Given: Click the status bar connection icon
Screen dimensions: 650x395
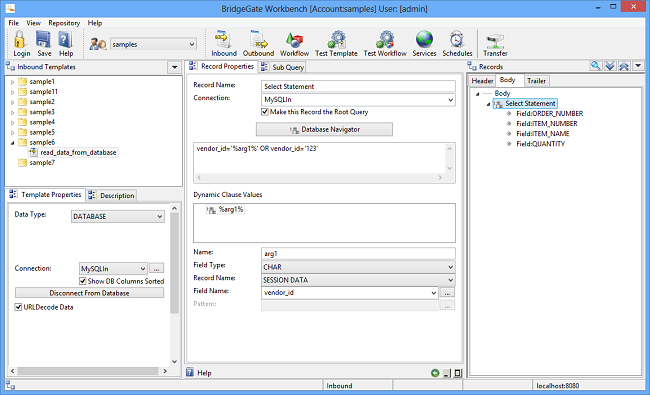Looking at the screenshot, I should (x=10, y=385).
